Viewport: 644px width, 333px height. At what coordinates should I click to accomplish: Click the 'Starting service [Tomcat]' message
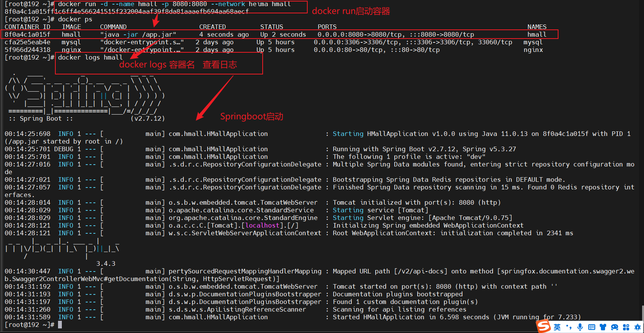tap(381, 210)
